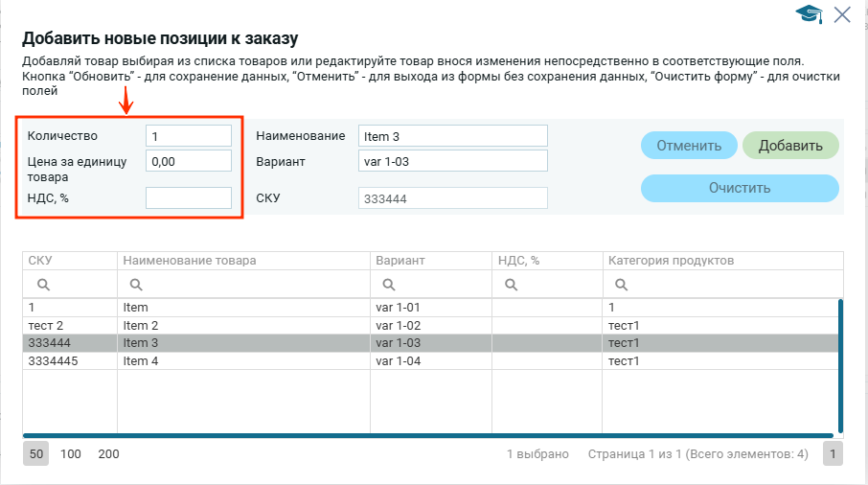Set page size to 200 rows
Image resolution: width=868 pixels, height=485 pixels.
click(x=108, y=454)
